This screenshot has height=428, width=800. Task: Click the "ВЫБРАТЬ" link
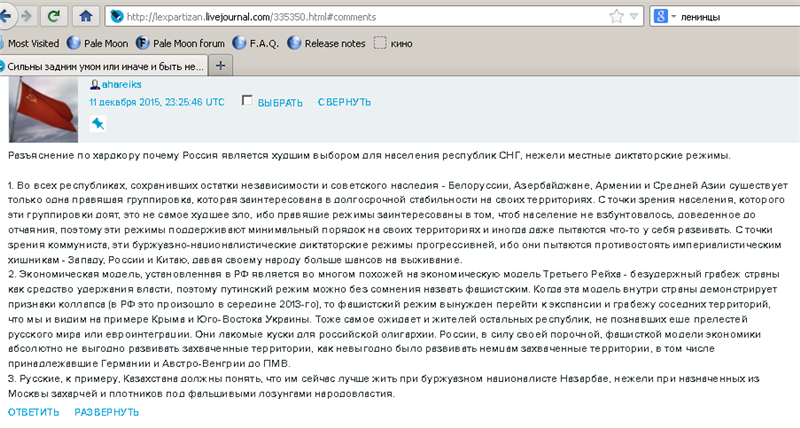[280, 103]
